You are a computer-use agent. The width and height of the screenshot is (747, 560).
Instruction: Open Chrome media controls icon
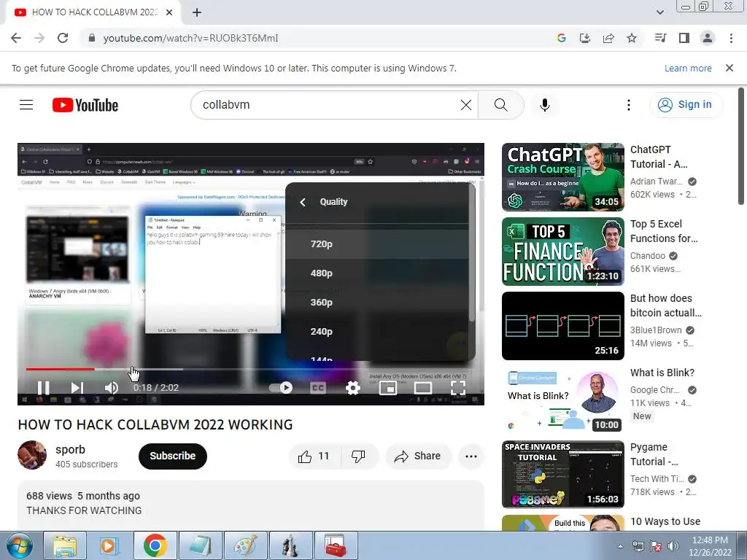[660, 38]
